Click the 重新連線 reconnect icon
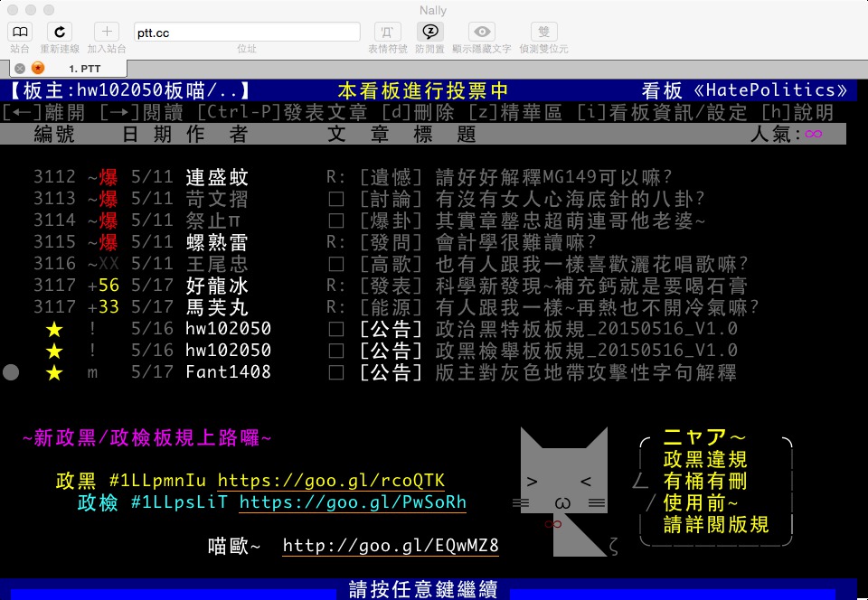868x600 pixels. click(60, 32)
